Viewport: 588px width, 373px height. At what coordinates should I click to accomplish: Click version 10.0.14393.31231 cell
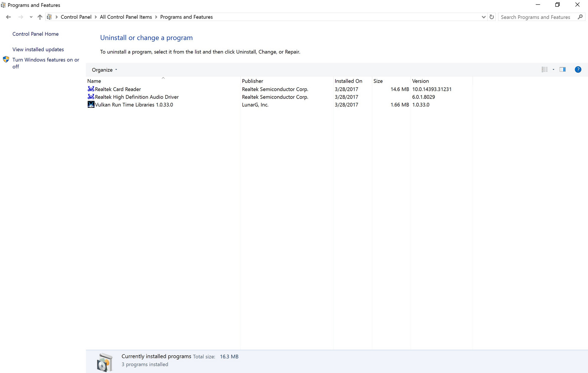click(432, 89)
